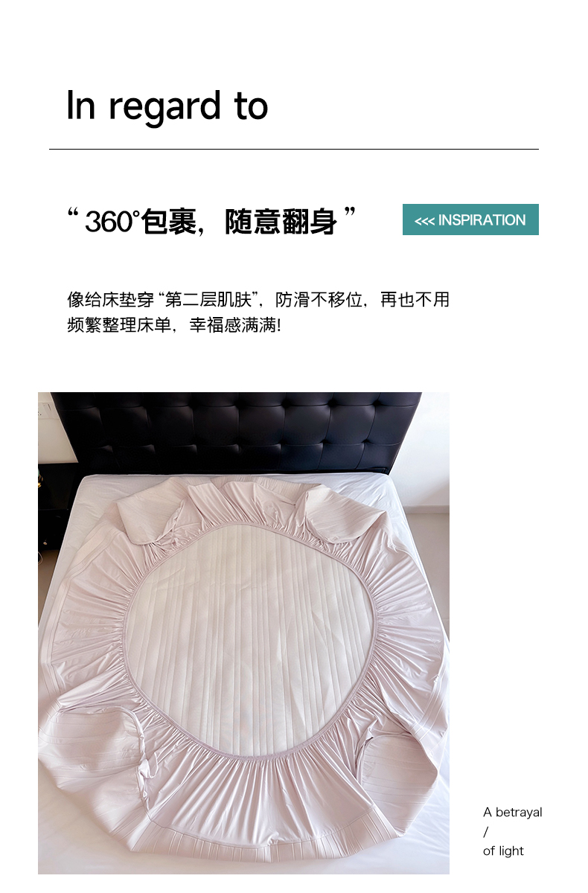The image size is (588, 893).
Task: Select the "In regard to" heading
Action: coord(167,106)
